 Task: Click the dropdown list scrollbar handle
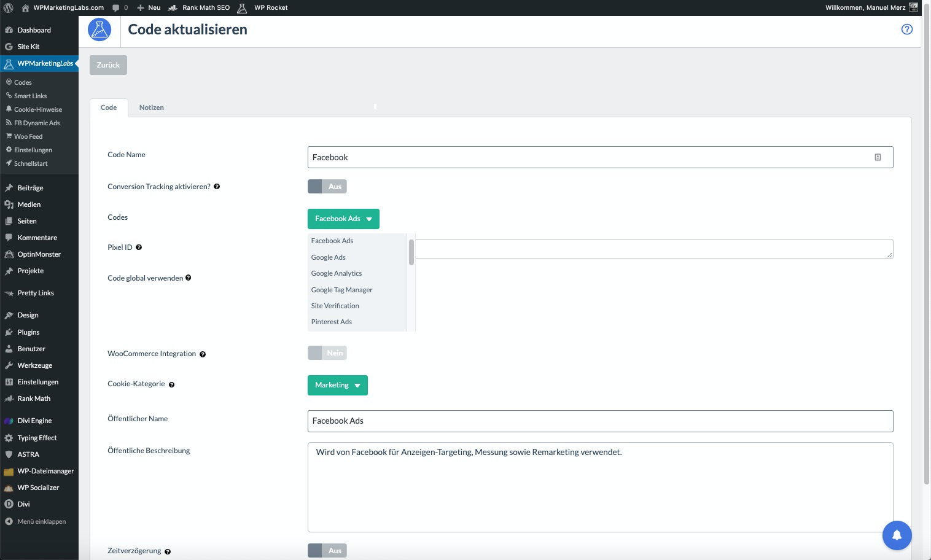click(411, 252)
